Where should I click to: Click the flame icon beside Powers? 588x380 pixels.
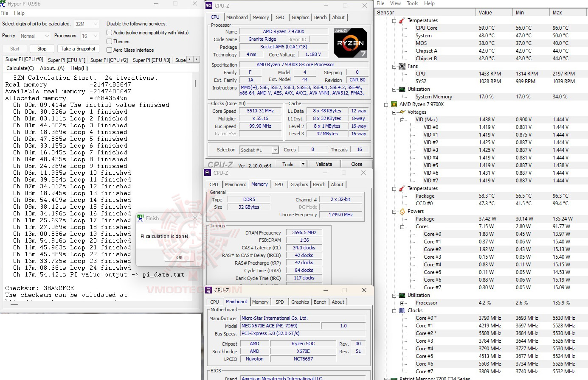point(402,211)
